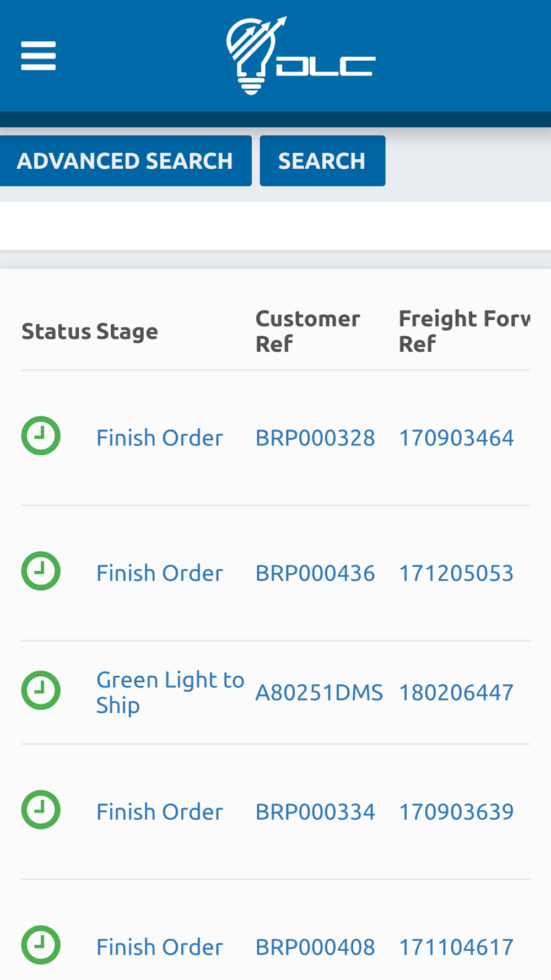
Task: Click the Status column header
Action: click(x=56, y=332)
